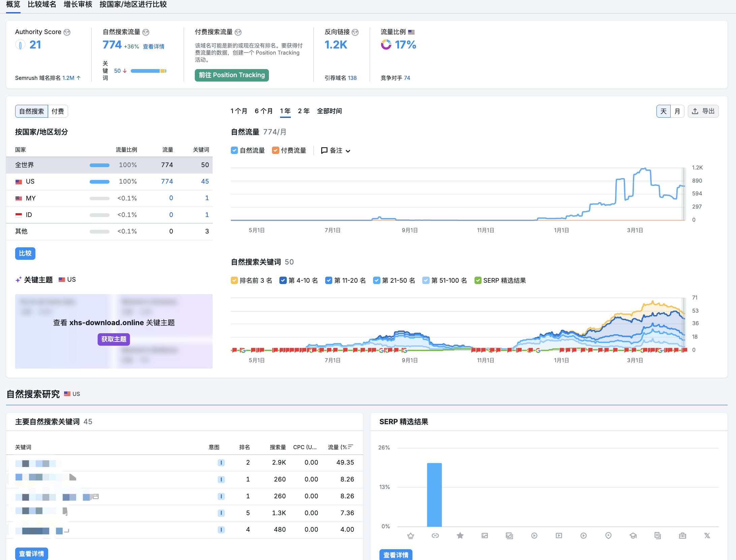Toggle the 第 51-100 名 checkbox
The image size is (736, 560).
[x=426, y=280]
